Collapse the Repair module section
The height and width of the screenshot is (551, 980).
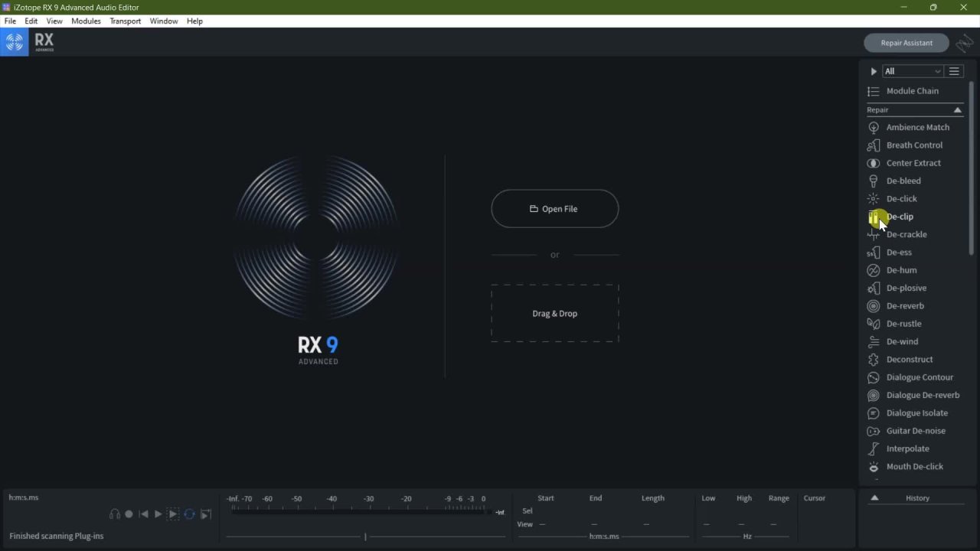(957, 110)
